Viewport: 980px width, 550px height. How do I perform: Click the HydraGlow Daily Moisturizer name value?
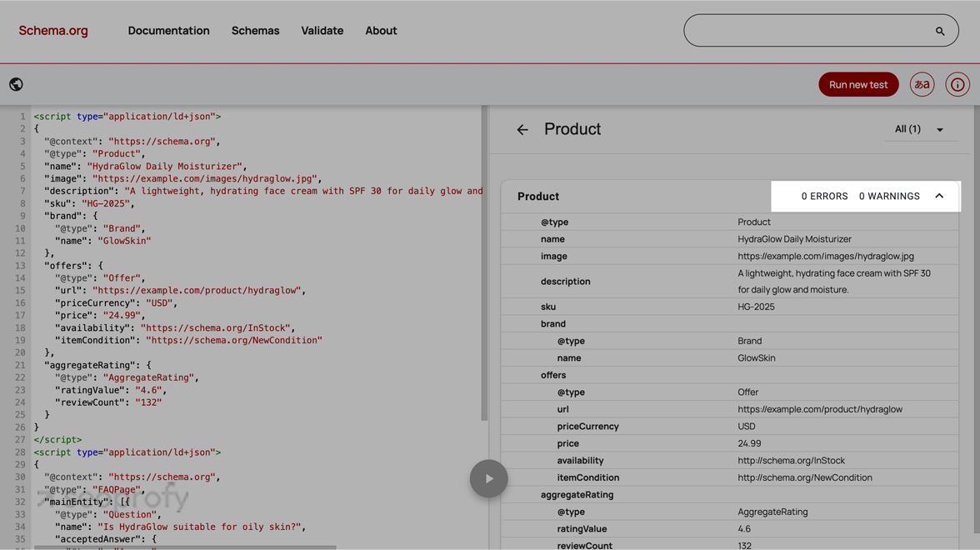tap(794, 239)
